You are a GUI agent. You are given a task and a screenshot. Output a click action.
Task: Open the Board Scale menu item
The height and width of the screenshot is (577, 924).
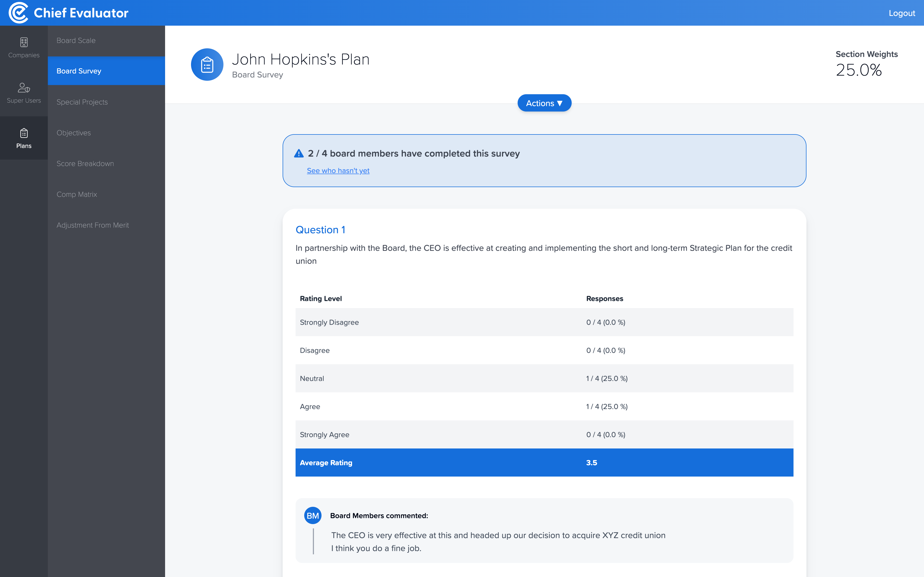(76, 41)
